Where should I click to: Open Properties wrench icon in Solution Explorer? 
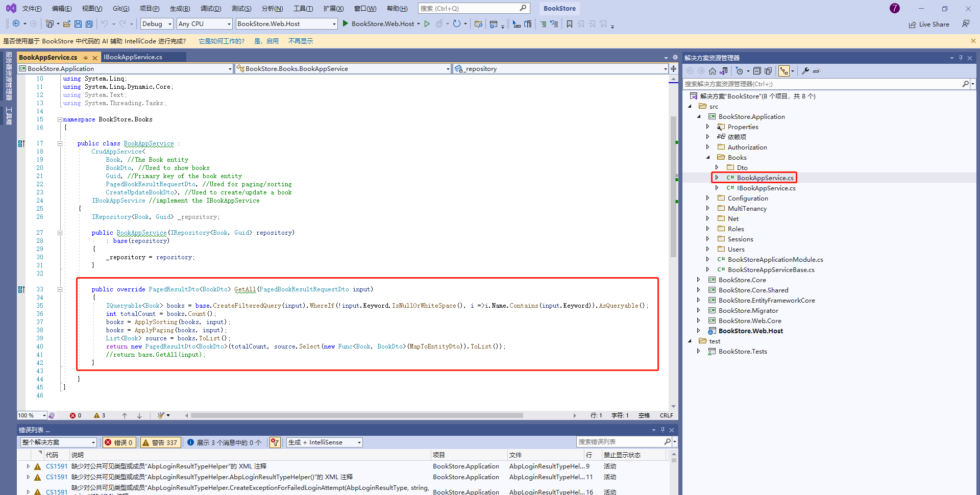pos(805,71)
